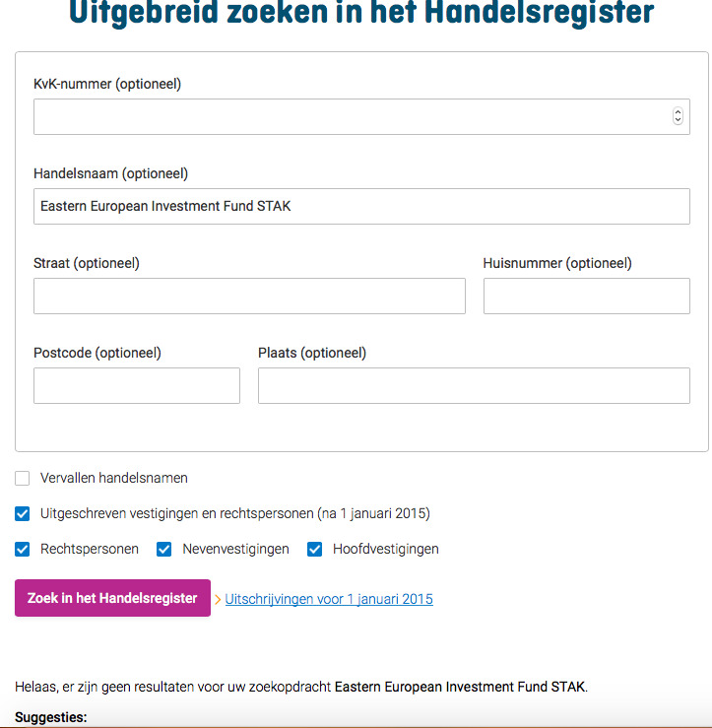This screenshot has height=728, width=712.
Task: Click the KvK-nummer input field
Action: tap(350, 116)
